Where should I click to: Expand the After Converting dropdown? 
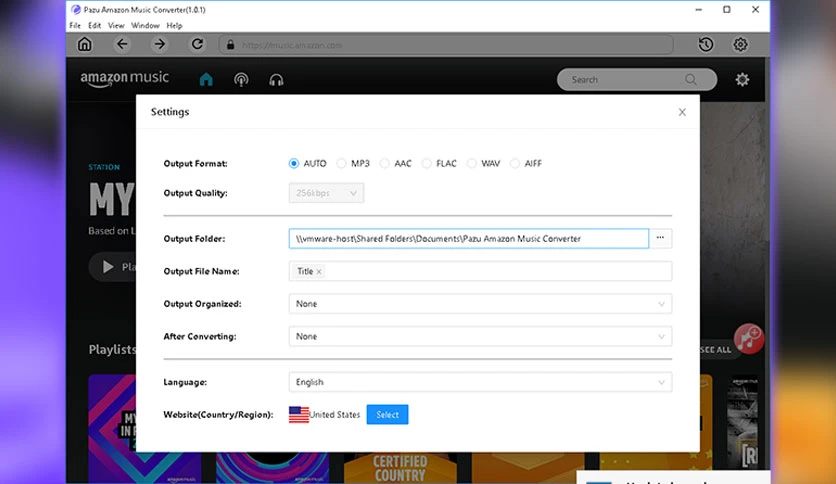(480, 336)
